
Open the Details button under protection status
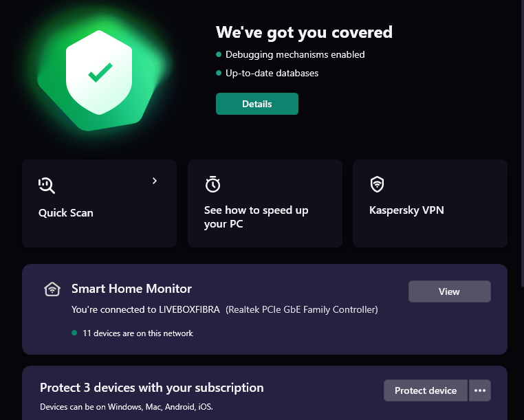[x=257, y=104]
